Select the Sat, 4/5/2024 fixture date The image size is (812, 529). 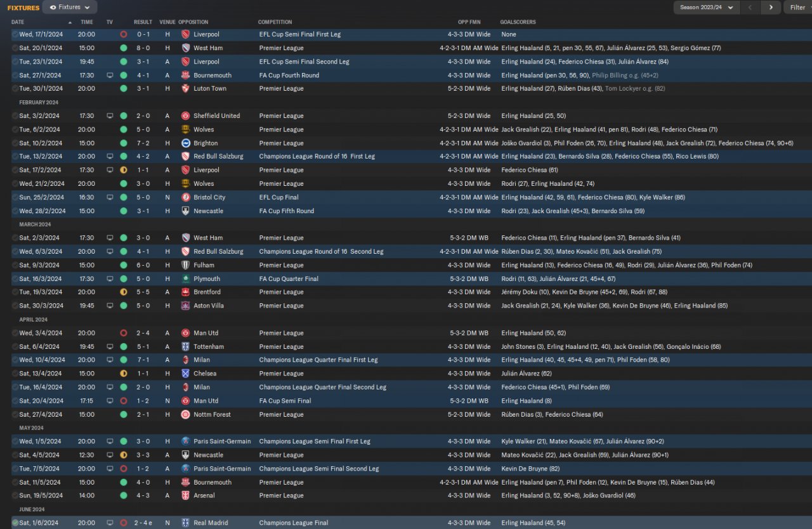[x=39, y=455]
